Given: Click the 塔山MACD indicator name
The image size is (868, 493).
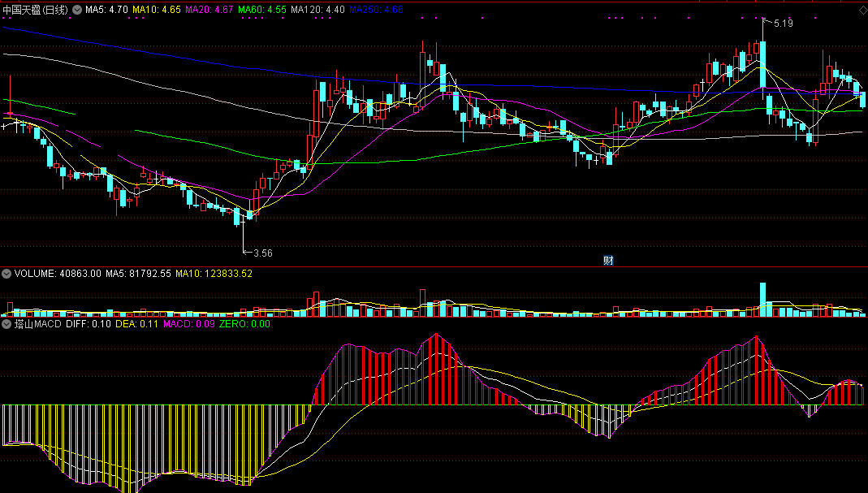Looking at the screenshot, I should pyautogui.click(x=37, y=324).
